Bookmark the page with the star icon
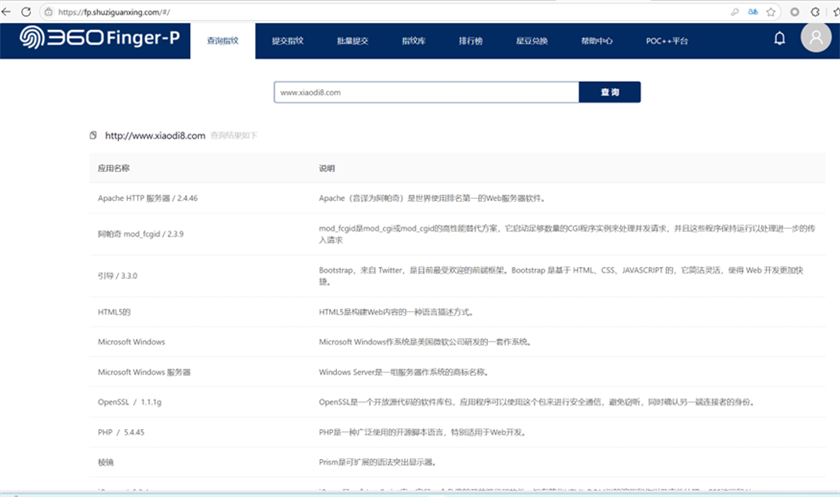 coord(770,12)
